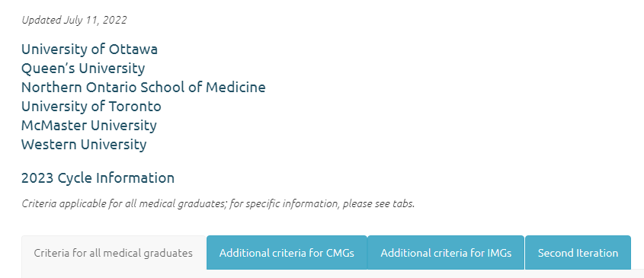Screen dimensions: 644x278
Task: Open the Second Iteration tab
Action: point(578,253)
